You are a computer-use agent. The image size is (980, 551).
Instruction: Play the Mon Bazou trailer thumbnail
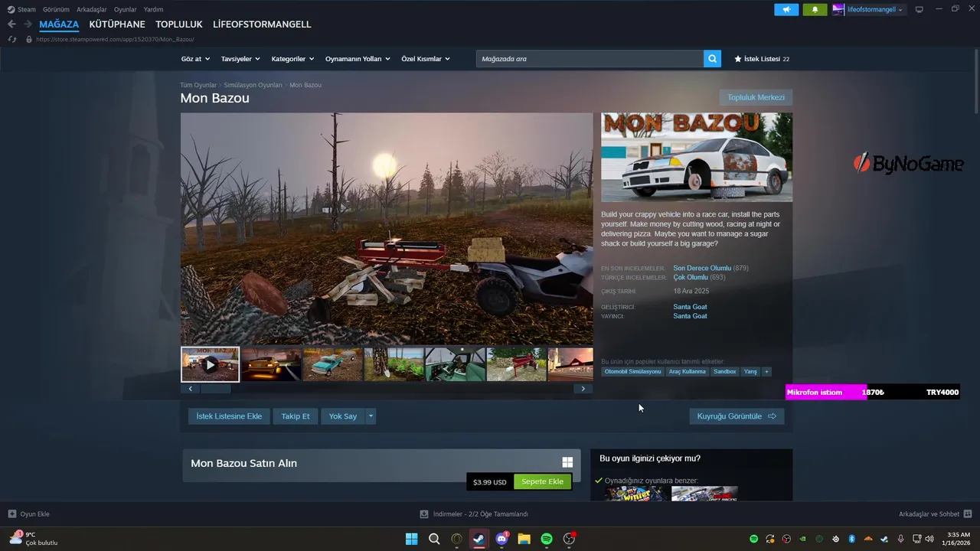click(x=210, y=364)
